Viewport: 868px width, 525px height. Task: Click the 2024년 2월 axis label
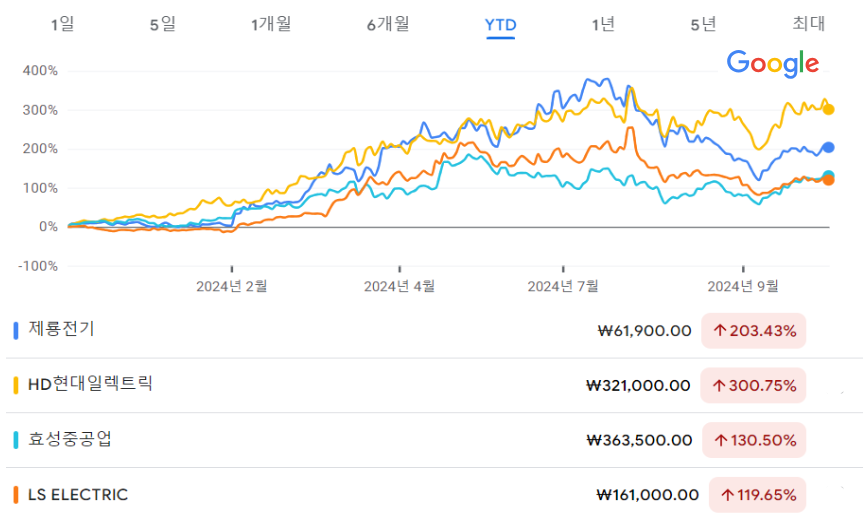click(231, 286)
